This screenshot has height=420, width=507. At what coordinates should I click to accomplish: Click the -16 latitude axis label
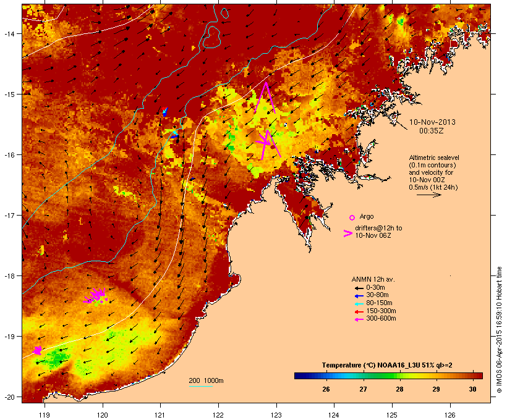(9, 155)
